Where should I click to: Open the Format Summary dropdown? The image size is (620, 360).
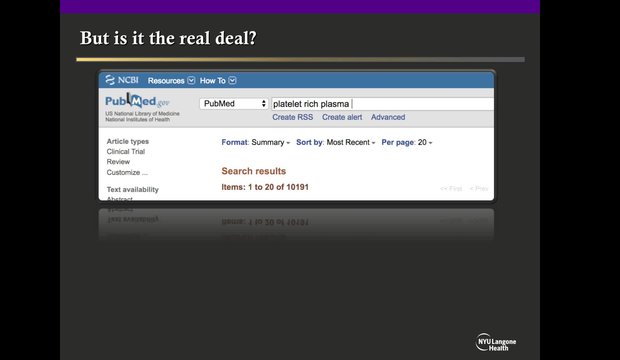click(x=255, y=142)
